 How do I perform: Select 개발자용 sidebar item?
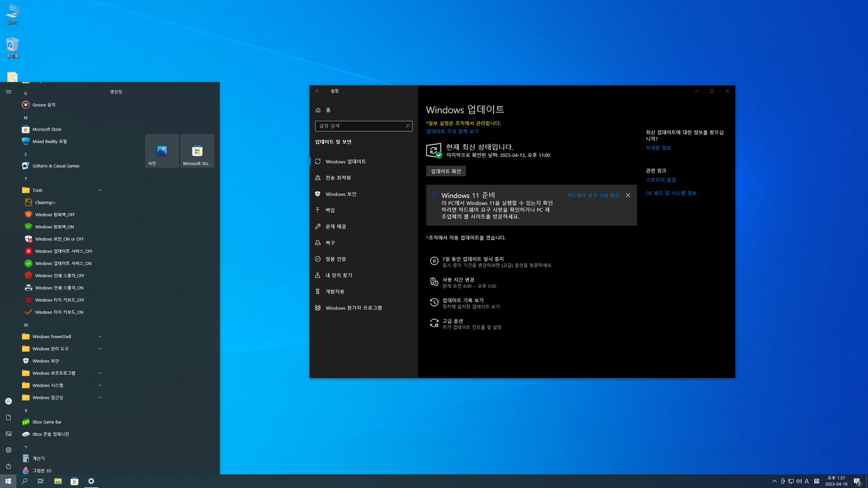pyautogui.click(x=364, y=291)
